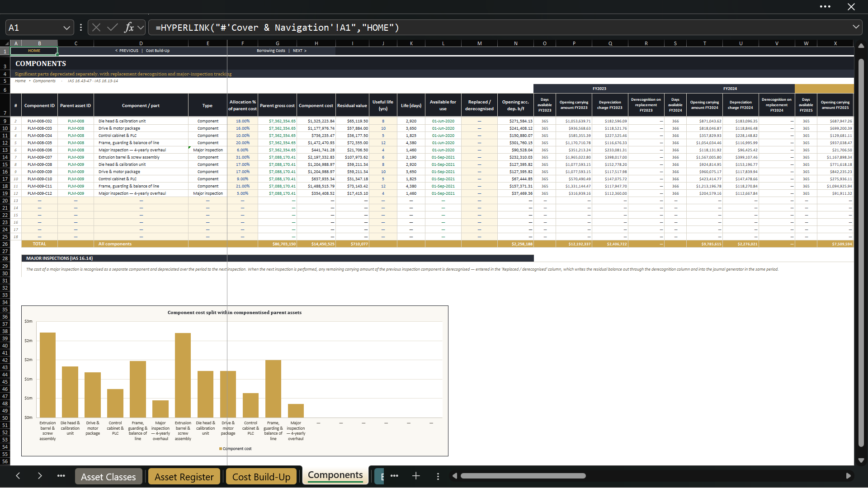Click the < PREVIOUS navigation link
The width and height of the screenshot is (868, 488).
point(127,51)
